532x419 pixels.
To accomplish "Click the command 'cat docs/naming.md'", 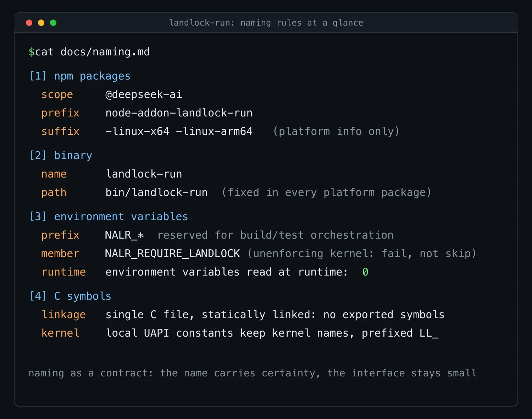I will tap(93, 52).
